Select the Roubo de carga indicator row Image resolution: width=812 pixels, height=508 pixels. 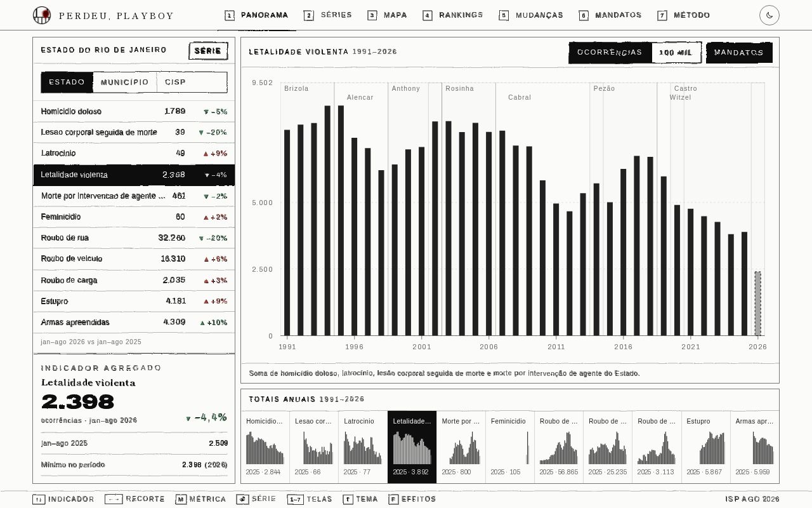(134, 280)
